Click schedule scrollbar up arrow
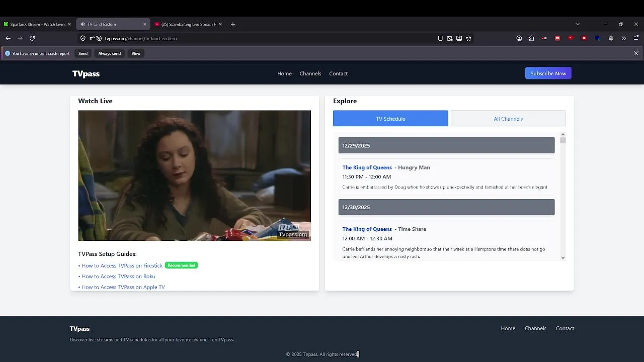Screen dimensions: 644x362 [563, 134]
